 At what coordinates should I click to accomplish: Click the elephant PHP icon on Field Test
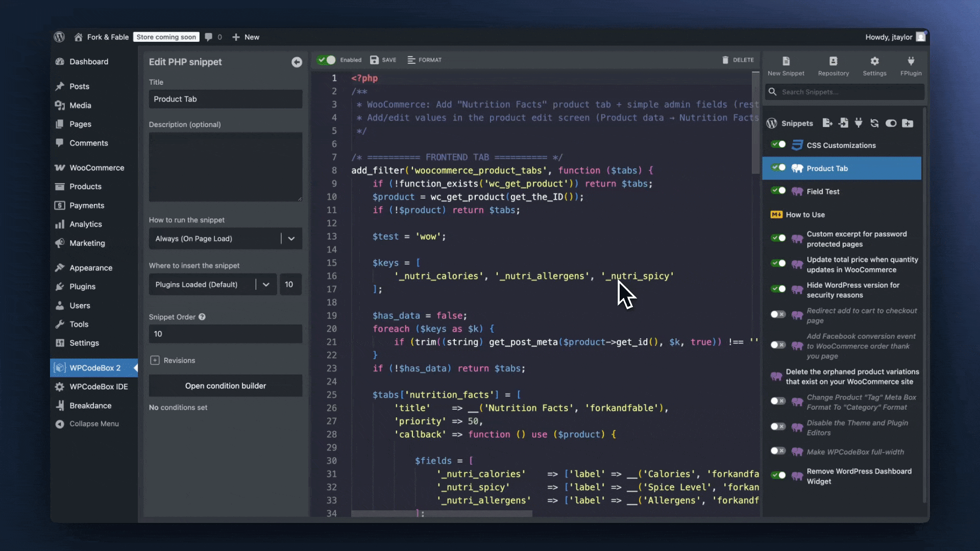(x=797, y=192)
